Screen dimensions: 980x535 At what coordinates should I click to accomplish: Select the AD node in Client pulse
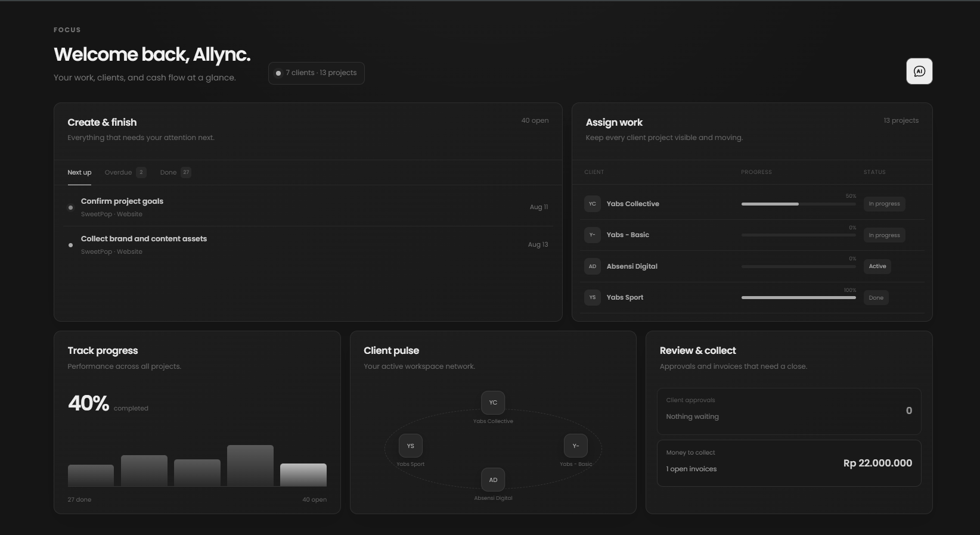click(493, 480)
